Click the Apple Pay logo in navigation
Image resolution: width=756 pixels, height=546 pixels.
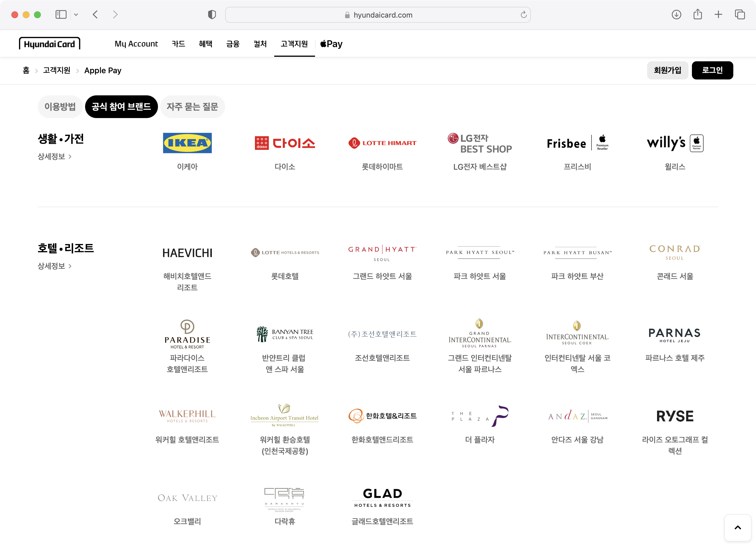[331, 44]
